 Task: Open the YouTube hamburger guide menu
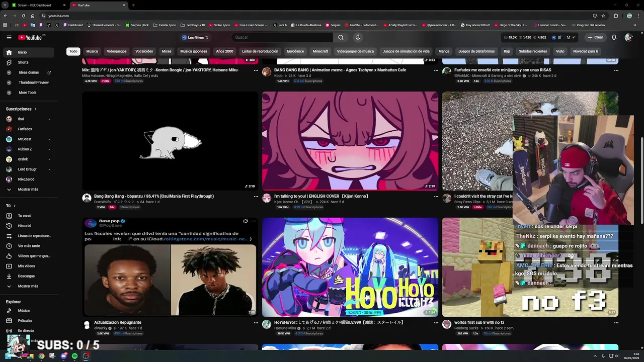pyautogui.click(x=9, y=37)
